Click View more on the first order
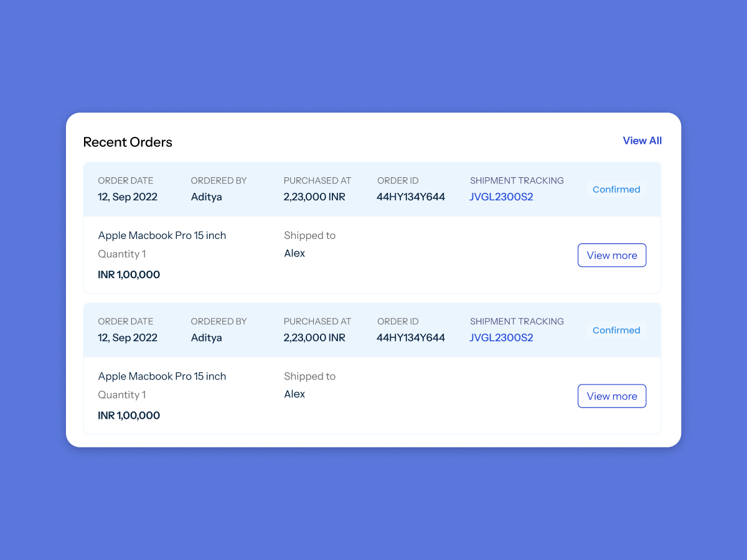 coord(612,255)
